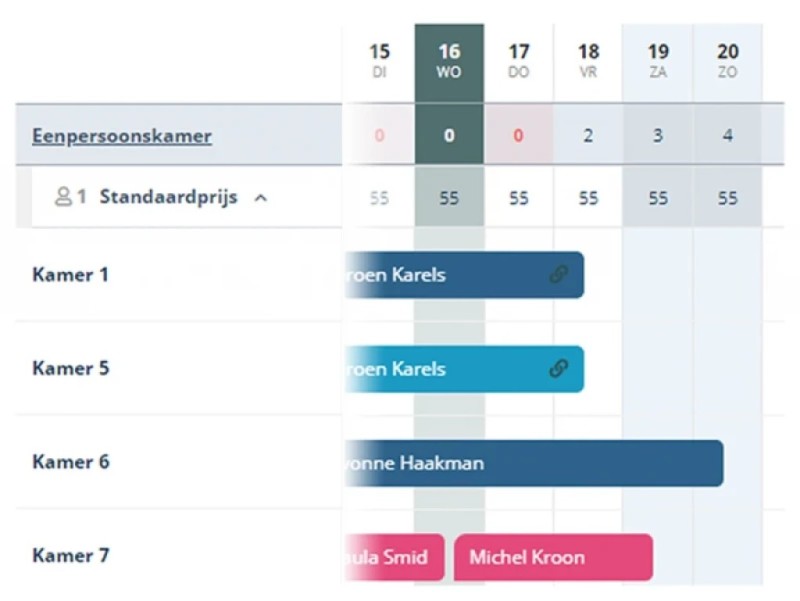Click the person icon beside Standaardprijs
The width and height of the screenshot is (800, 601).
pos(63,197)
